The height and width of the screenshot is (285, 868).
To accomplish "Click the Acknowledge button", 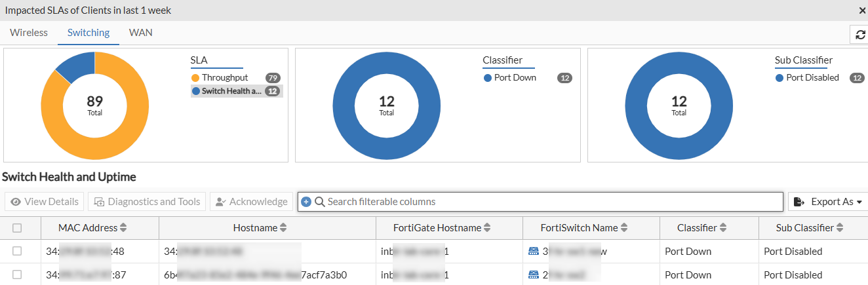I will pyautogui.click(x=251, y=202).
